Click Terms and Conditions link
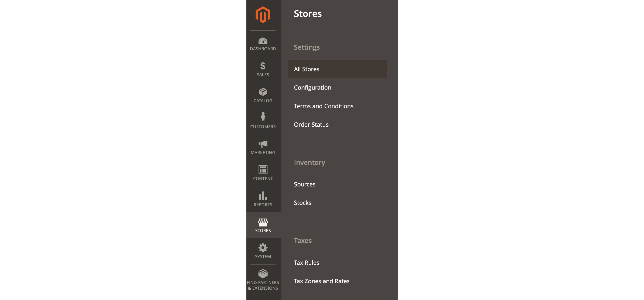644x300 pixels. point(324,106)
